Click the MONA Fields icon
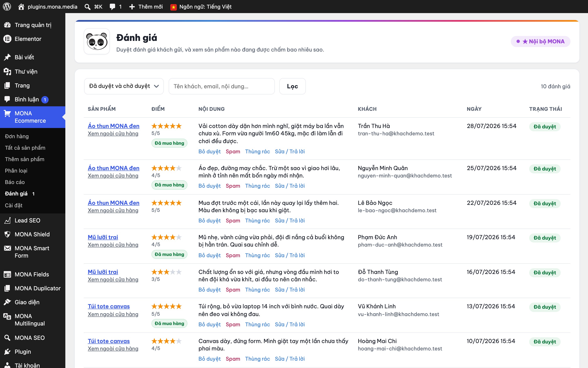588x368 pixels. click(x=7, y=275)
